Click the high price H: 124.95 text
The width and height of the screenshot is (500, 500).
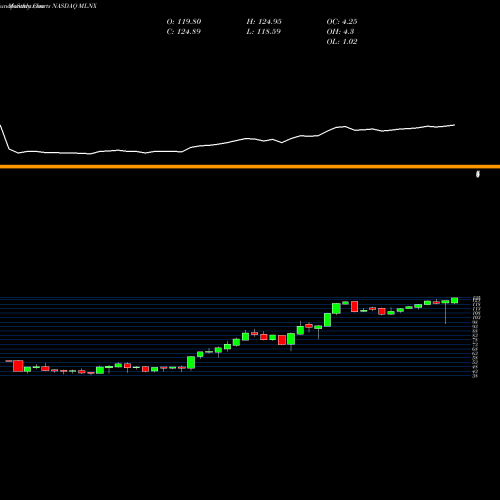(264, 22)
